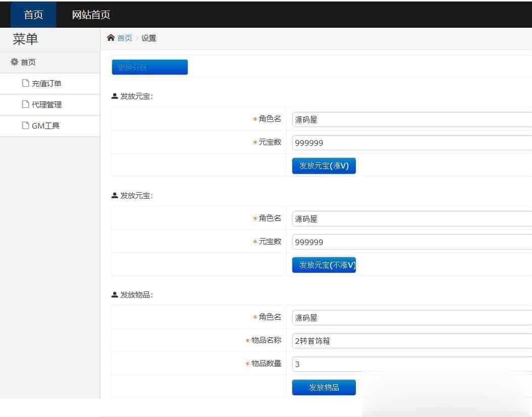532x417 pixels.
Task: Open the 首页 tab in top navigation bar
Action: [x=33, y=15]
